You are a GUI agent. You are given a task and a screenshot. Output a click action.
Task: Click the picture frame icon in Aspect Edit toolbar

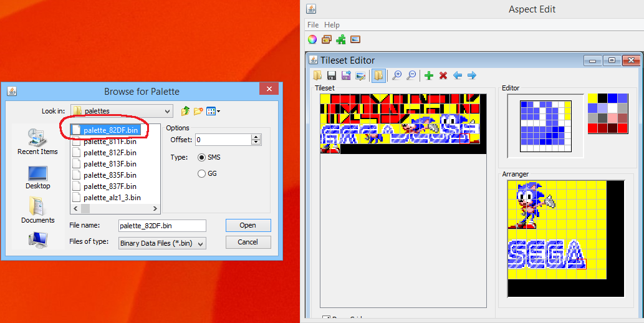point(355,39)
